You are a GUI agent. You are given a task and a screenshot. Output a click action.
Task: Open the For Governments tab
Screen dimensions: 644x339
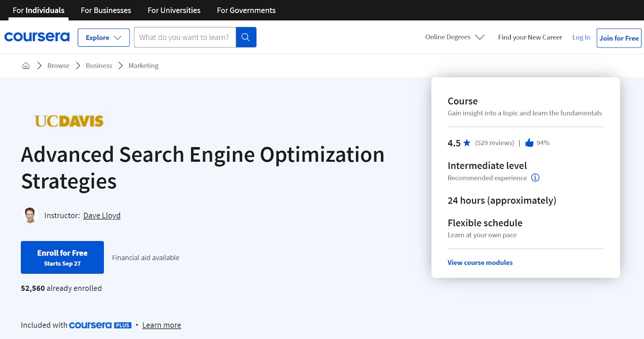tap(246, 10)
